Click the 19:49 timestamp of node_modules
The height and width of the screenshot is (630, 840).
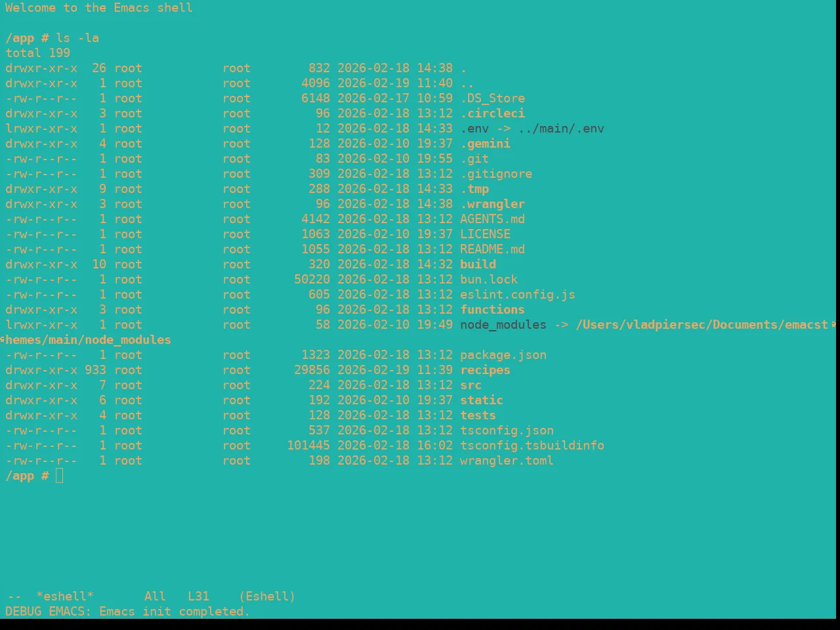click(434, 325)
